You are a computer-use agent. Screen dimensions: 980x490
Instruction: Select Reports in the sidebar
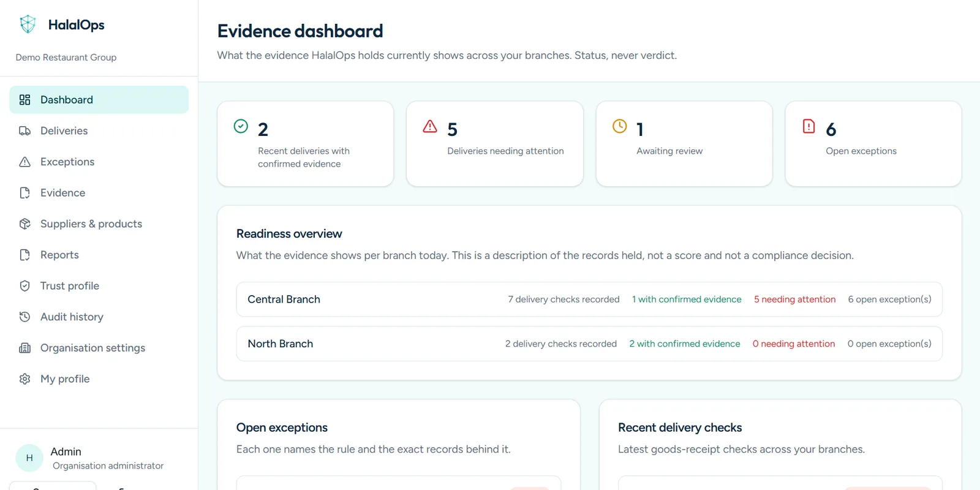click(x=99, y=255)
